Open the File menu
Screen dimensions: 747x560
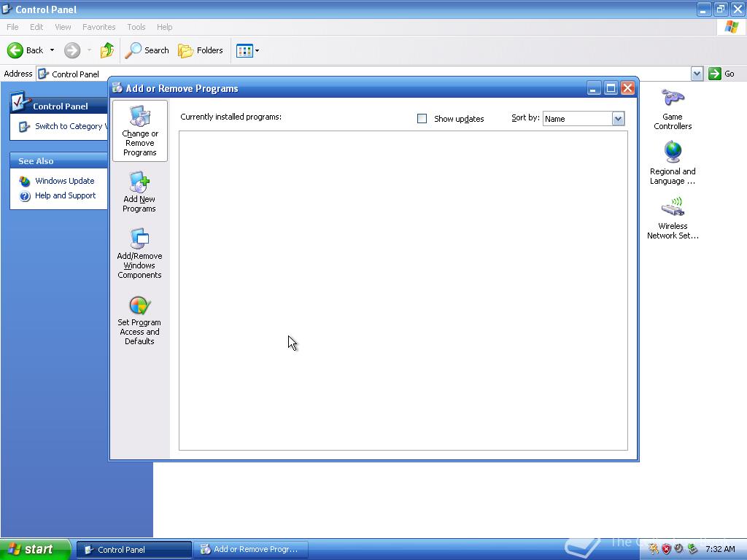pos(12,27)
